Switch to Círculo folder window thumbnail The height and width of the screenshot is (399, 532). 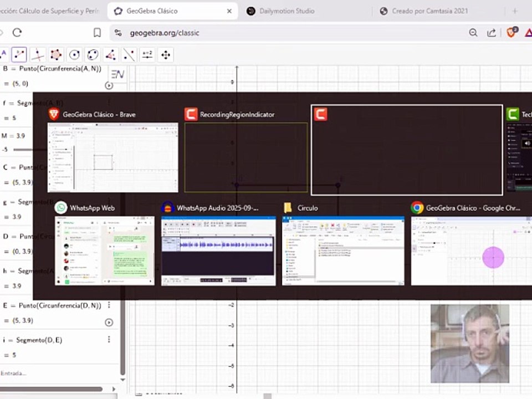343,250
